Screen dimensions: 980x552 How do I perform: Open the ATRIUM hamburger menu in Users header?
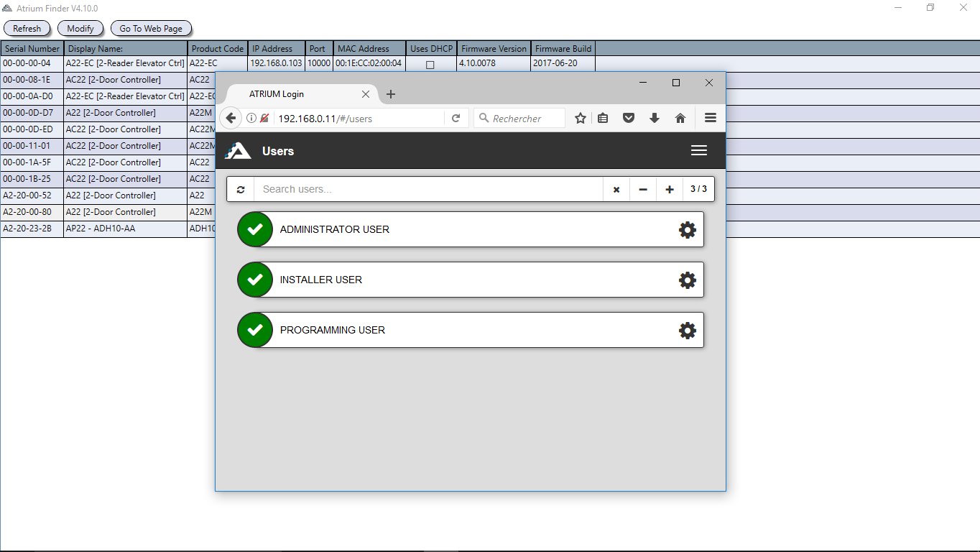[698, 151]
